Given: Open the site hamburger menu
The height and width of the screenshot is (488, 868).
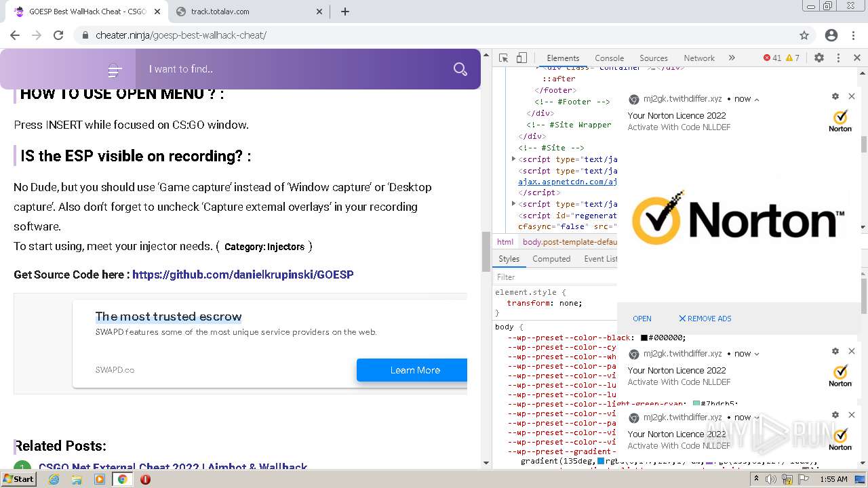Looking at the screenshot, I should pyautogui.click(x=115, y=70).
